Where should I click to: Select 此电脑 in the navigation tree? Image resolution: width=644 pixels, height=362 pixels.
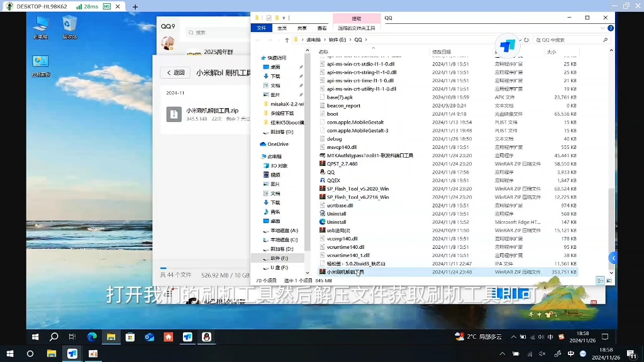pos(274,156)
